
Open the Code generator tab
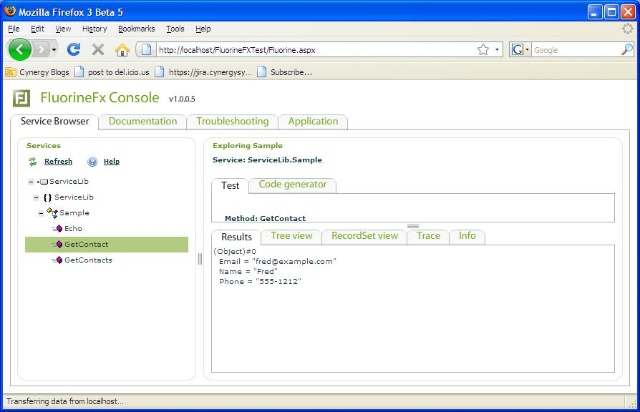point(293,185)
